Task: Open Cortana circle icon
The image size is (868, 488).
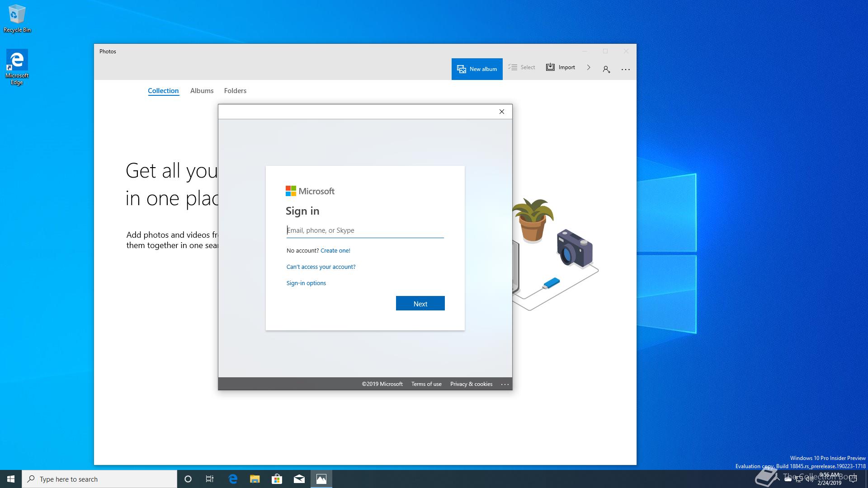Action: coord(188,479)
